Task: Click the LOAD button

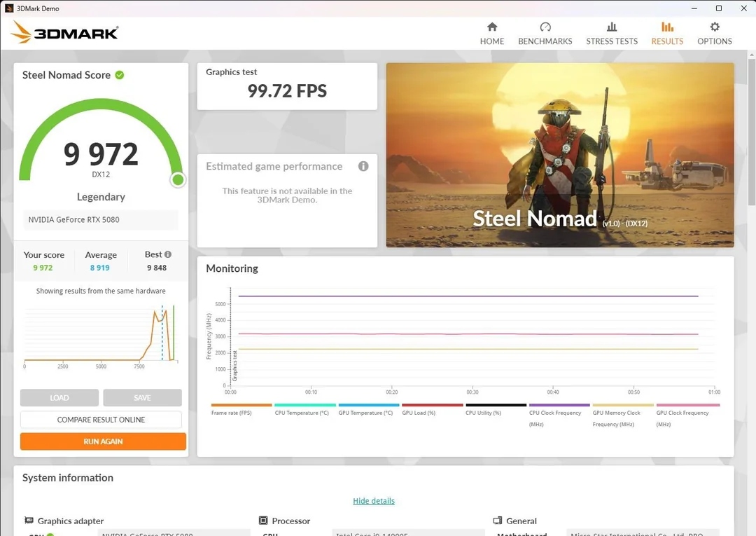Action: pos(59,397)
